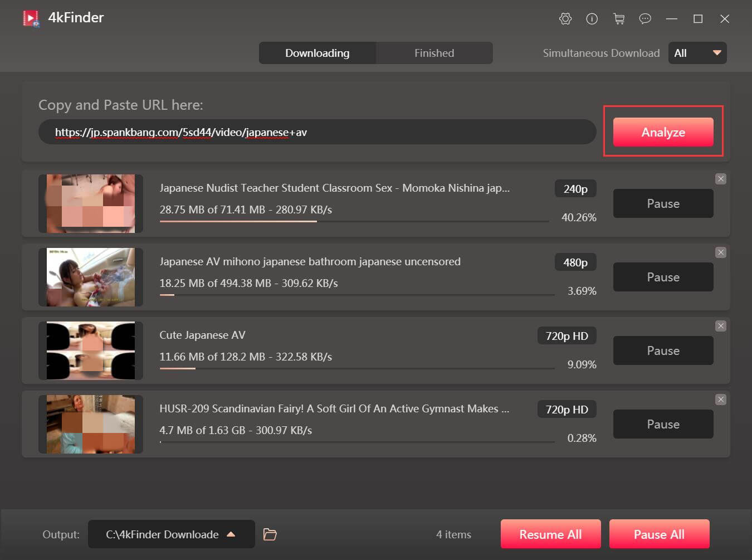Click the Analyze button
Screen dimensions: 752x560
click(663, 132)
